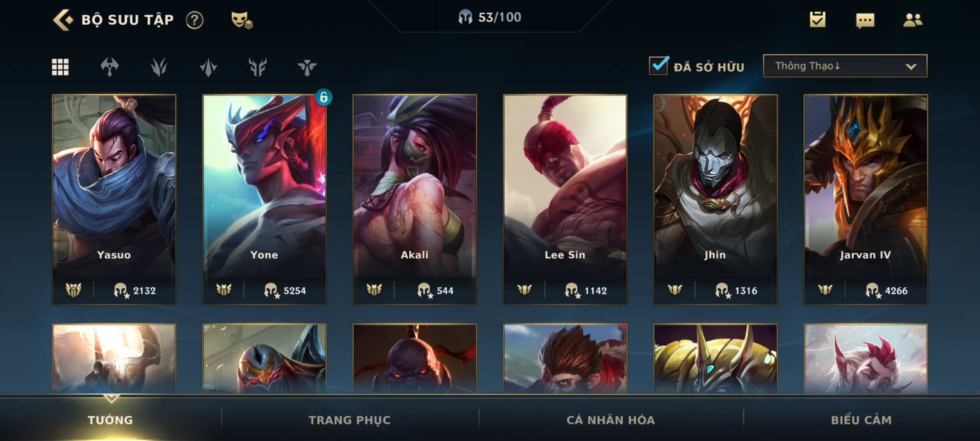Select the Yasuo champion card
Screen dimensions: 980x441
114,199
